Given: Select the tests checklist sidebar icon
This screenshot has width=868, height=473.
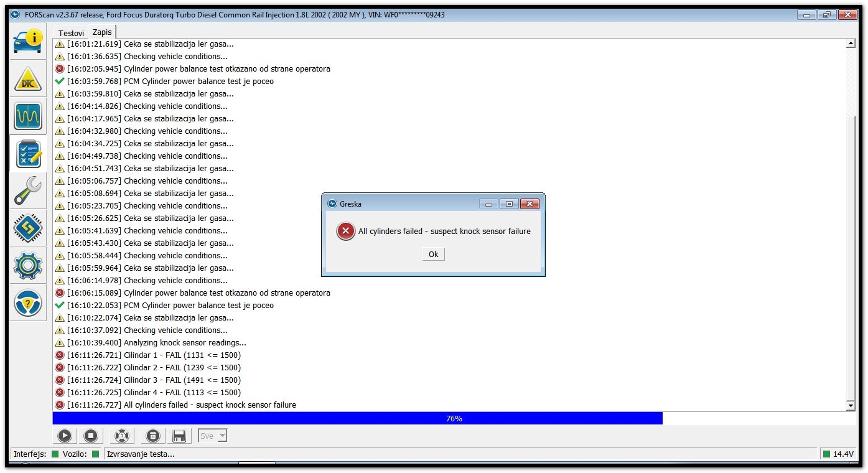Looking at the screenshot, I should (x=28, y=154).
